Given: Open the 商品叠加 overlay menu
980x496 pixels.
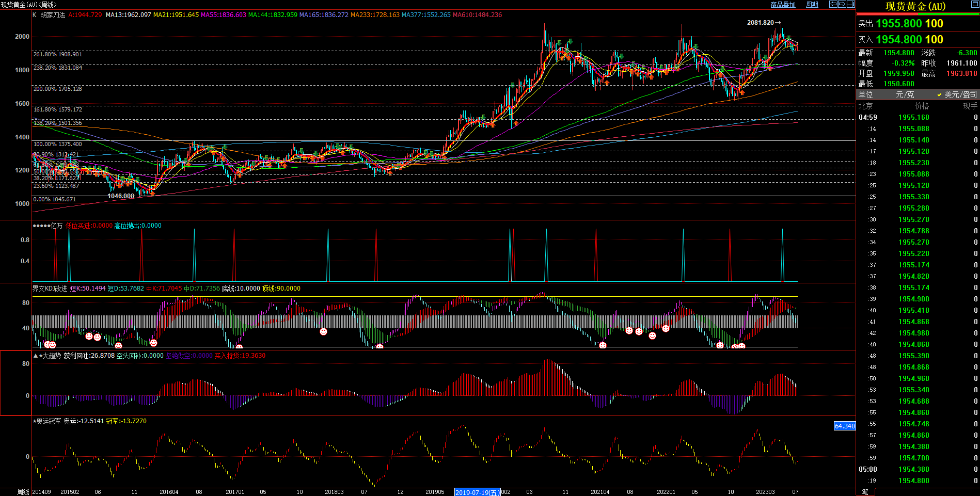Looking at the screenshot, I should click(783, 5).
